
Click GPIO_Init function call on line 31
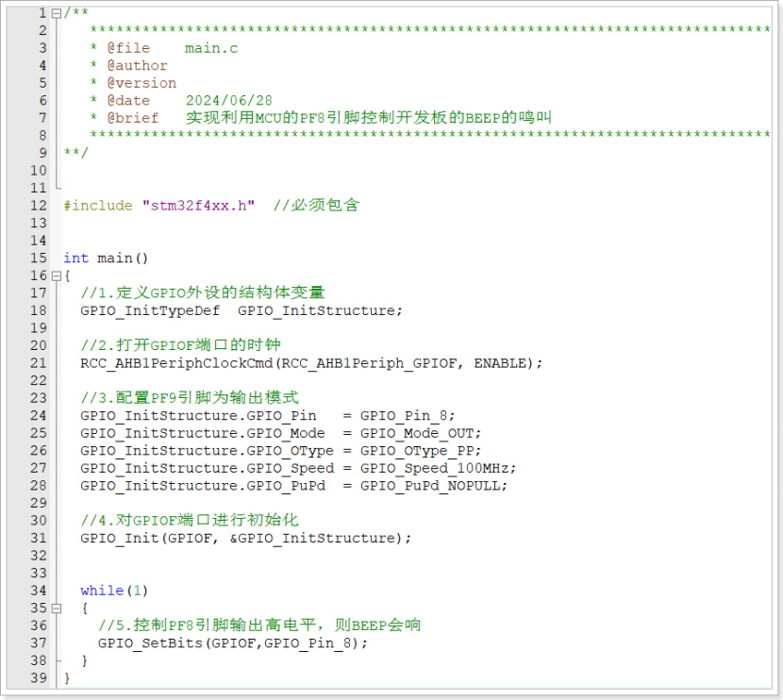click(x=120, y=539)
